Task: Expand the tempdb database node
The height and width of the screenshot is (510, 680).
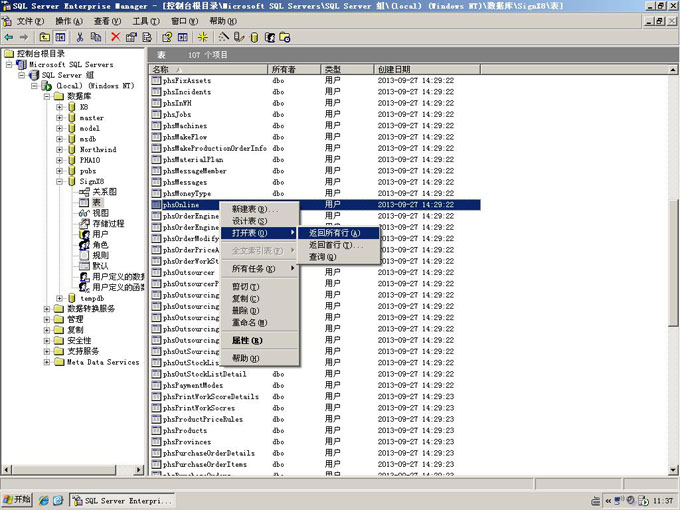Action: point(60,298)
